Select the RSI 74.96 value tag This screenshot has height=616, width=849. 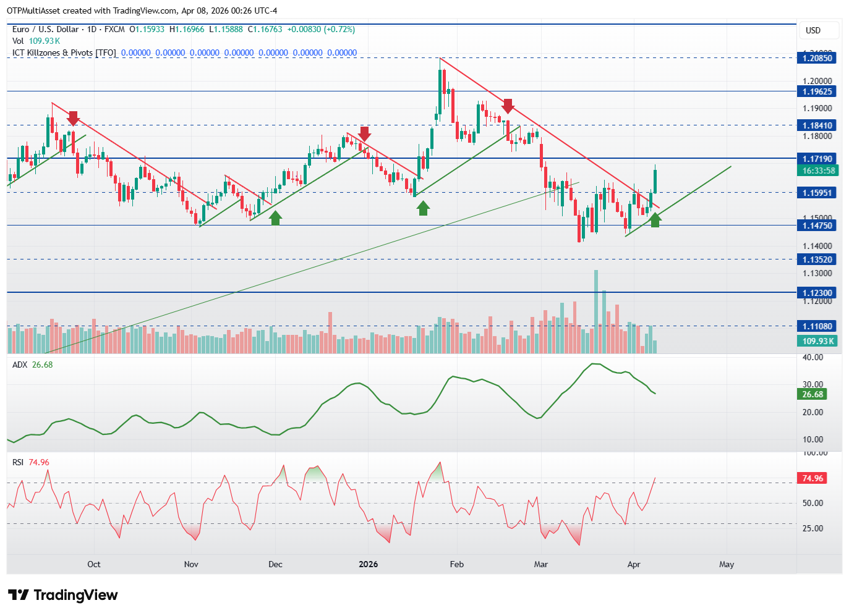pyautogui.click(x=813, y=478)
